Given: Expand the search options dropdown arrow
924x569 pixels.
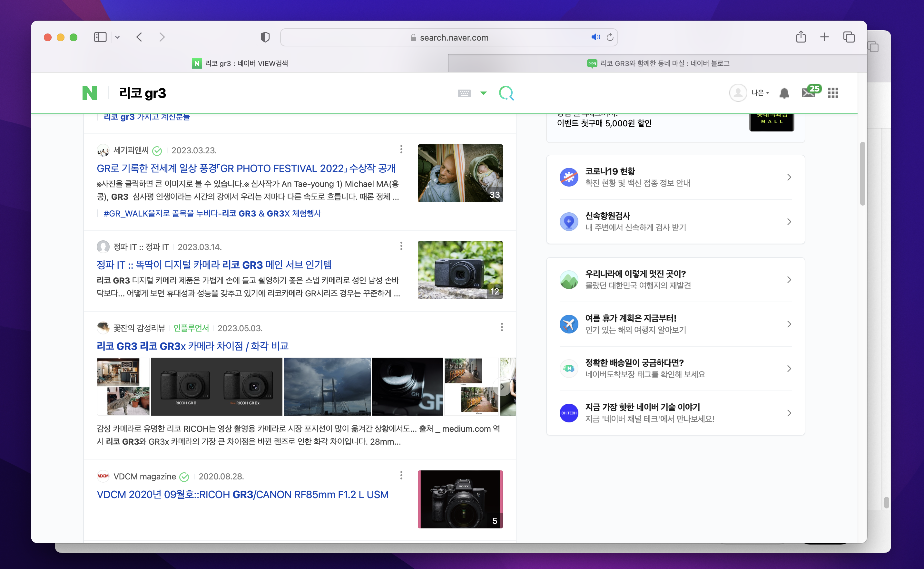Looking at the screenshot, I should point(484,93).
